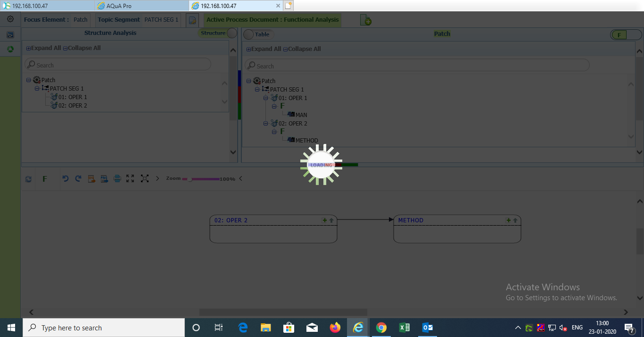Click the Structure Analysis search field
The height and width of the screenshot is (337, 644).
point(118,65)
